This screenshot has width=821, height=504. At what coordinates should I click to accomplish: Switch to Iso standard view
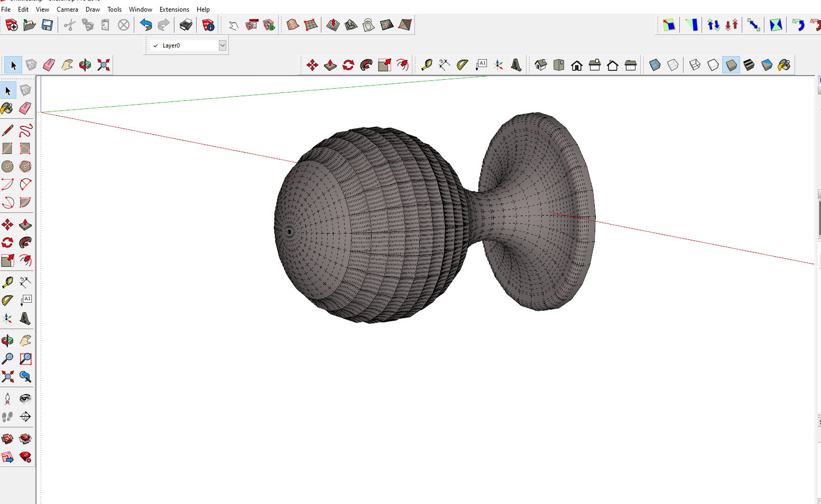click(x=541, y=65)
